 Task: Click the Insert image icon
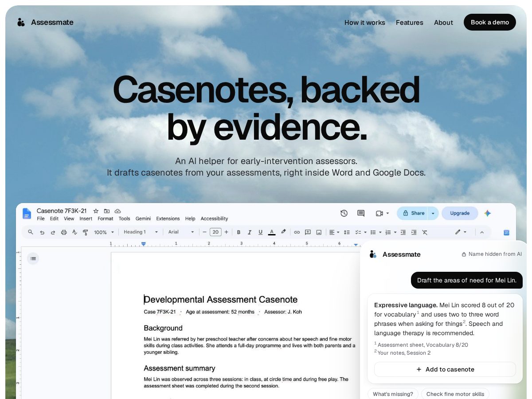[319, 232]
